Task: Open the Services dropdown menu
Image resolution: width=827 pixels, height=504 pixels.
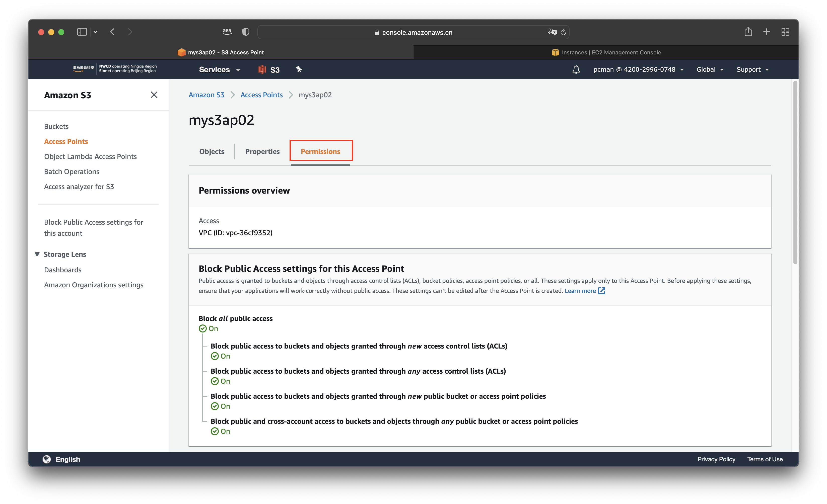Action: [x=220, y=69]
